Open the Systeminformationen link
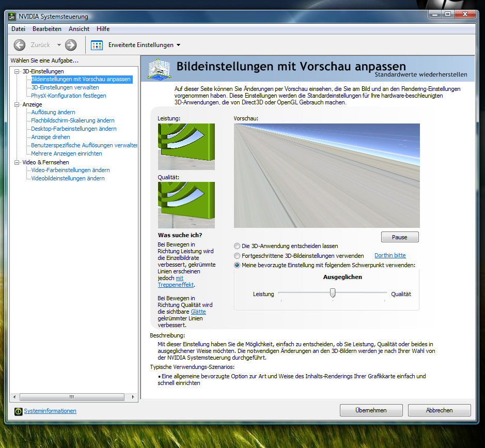The image size is (485, 448). (50, 411)
